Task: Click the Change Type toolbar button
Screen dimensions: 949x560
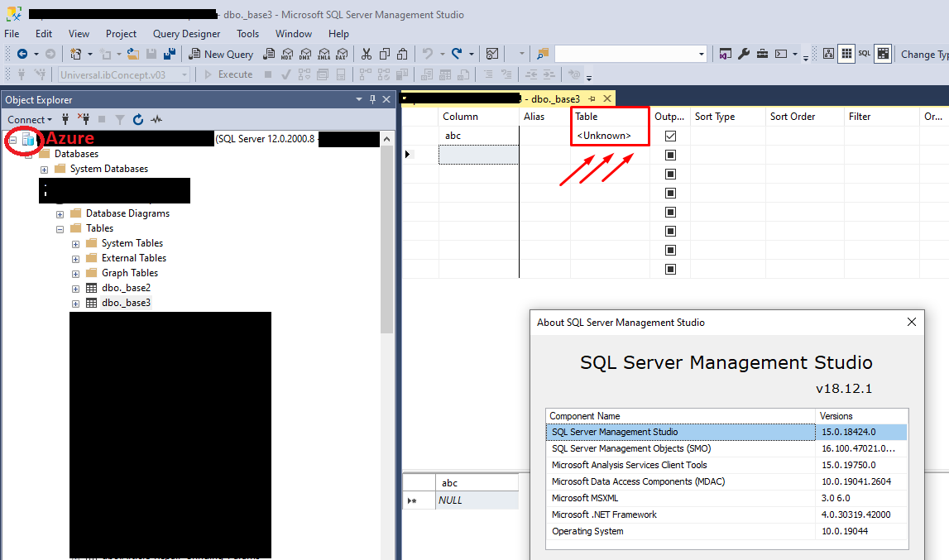Action: tap(923, 54)
